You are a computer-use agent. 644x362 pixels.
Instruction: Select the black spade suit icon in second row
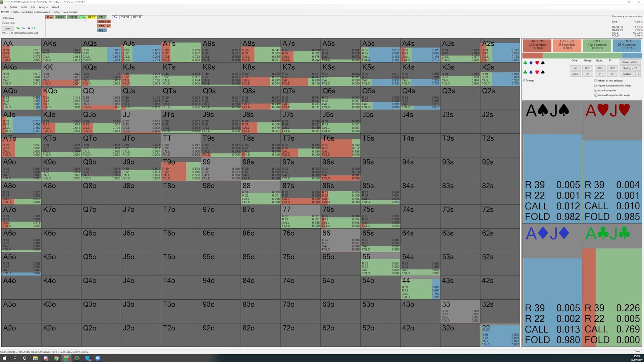[x=543, y=72]
